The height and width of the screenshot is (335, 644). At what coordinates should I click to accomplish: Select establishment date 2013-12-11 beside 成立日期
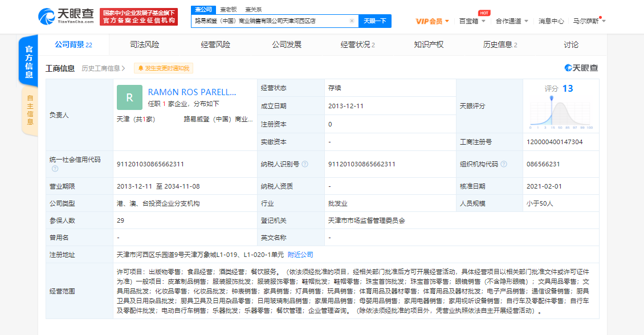pos(346,106)
